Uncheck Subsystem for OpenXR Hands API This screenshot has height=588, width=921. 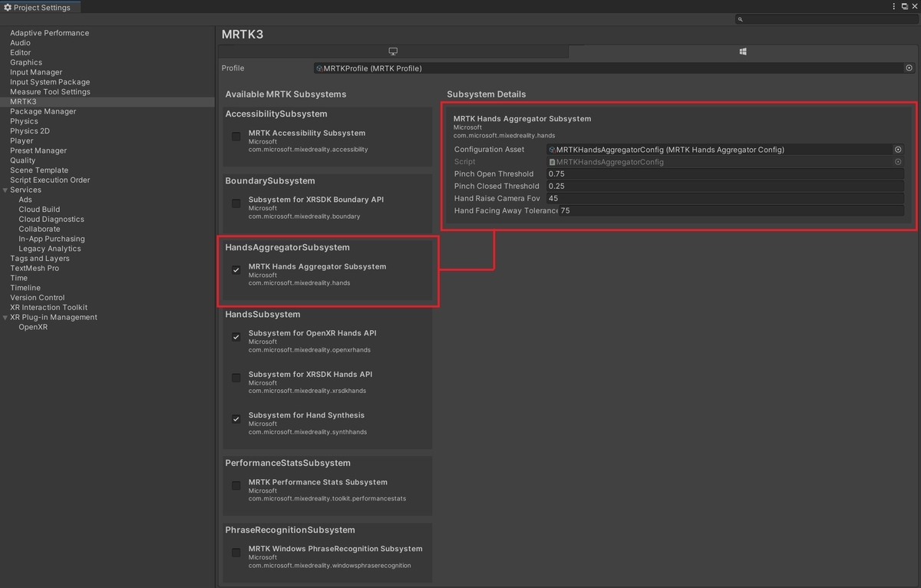236,337
